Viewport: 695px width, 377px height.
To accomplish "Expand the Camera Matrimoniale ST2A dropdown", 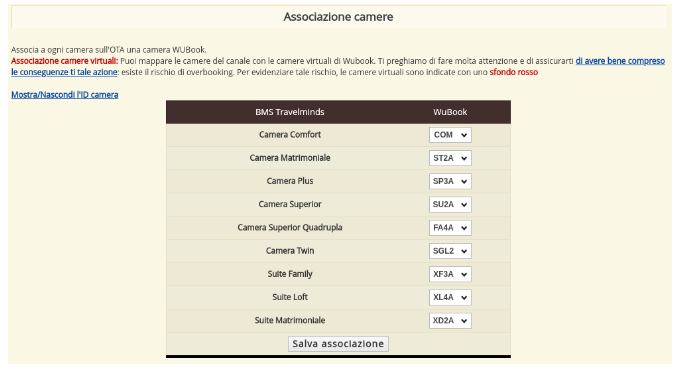I will (x=450, y=158).
